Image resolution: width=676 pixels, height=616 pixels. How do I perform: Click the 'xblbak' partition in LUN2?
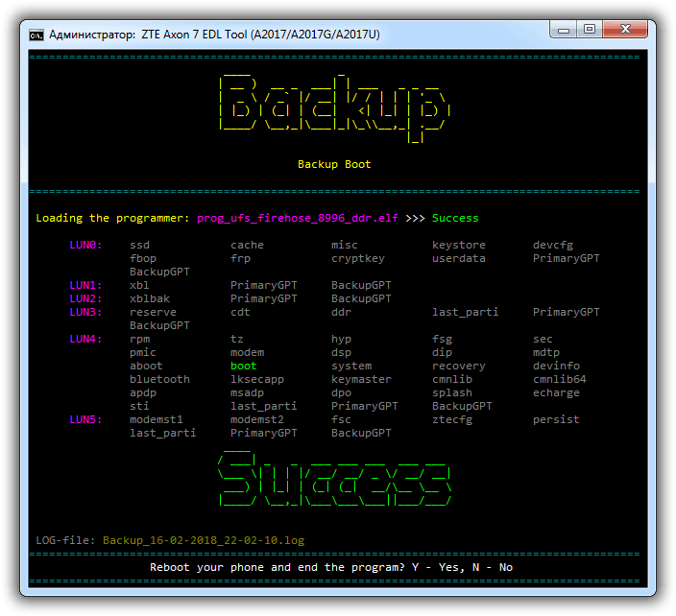(x=150, y=298)
